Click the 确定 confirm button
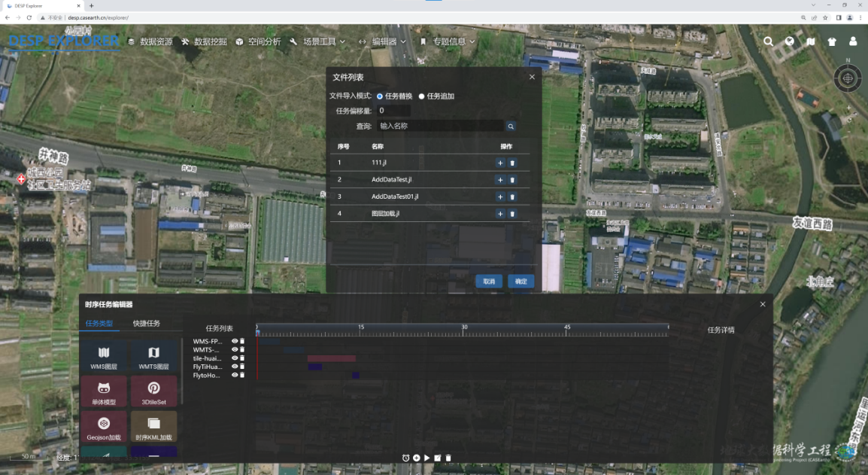 pos(520,282)
